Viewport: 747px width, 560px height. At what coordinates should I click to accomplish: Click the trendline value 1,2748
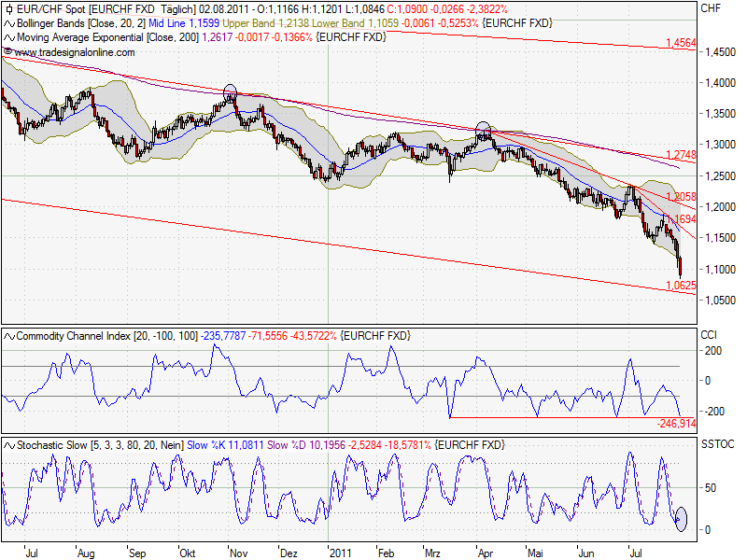[681, 155]
